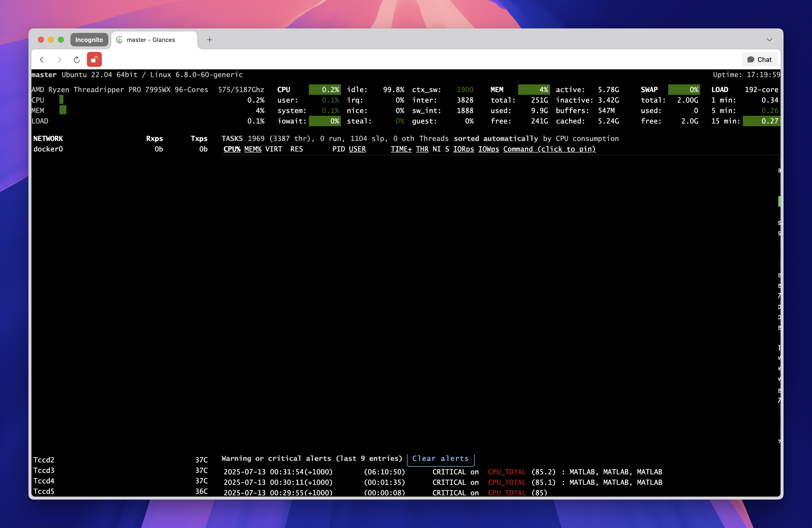This screenshot has width=812, height=528.
Task: Open the tab overview chevron menu
Action: tap(769, 40)
